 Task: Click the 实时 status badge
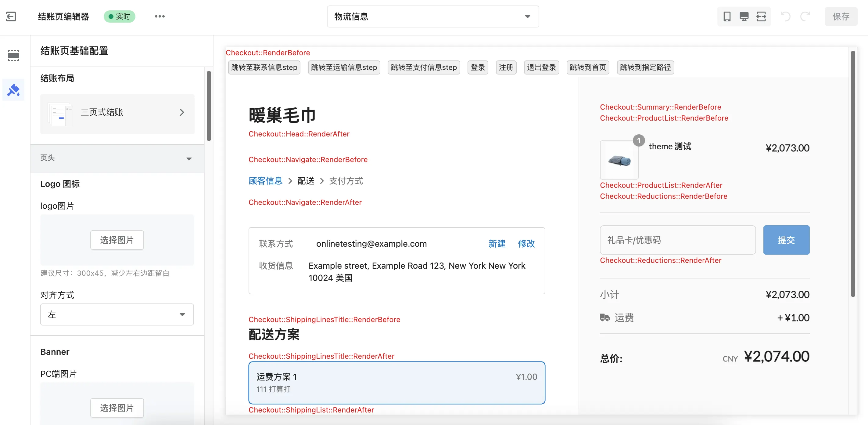coord(120,16)
